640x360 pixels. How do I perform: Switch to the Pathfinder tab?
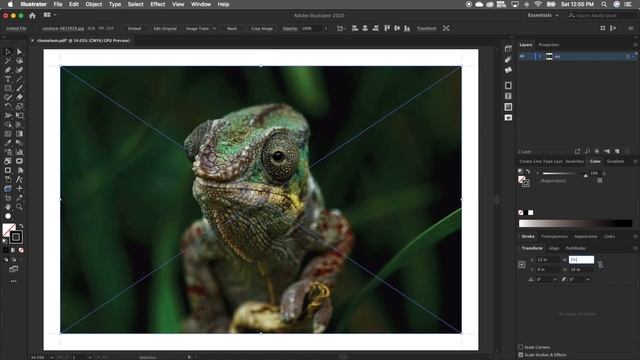tap(576, 248)
